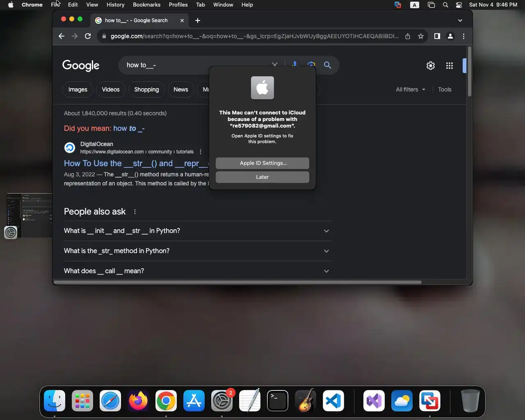Screen dimensions: 525x420
Task: Select the Stage Manager window thumbnail
Action: click(x=30, y=215)
